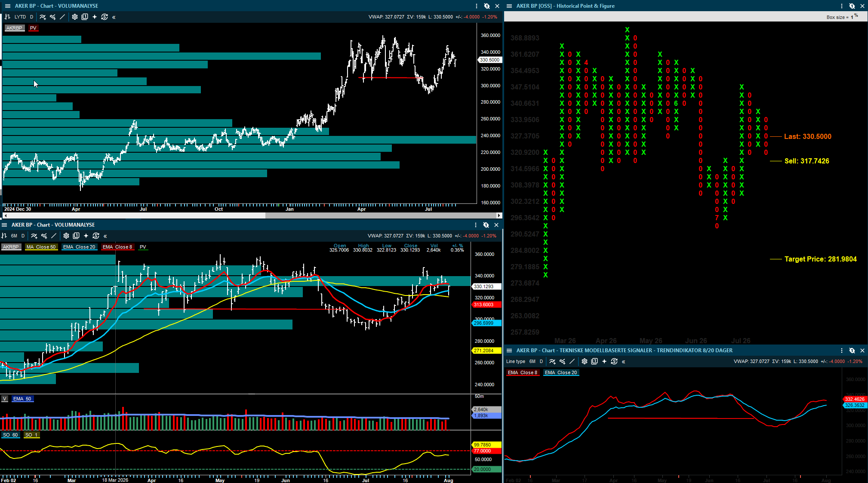Image resolution: width=868 pixels, height=483 pixels.
Task: Open settings gear in top VOLUMANALYSE toolbar
Action: pyautogui.click(x=75, y=17)
